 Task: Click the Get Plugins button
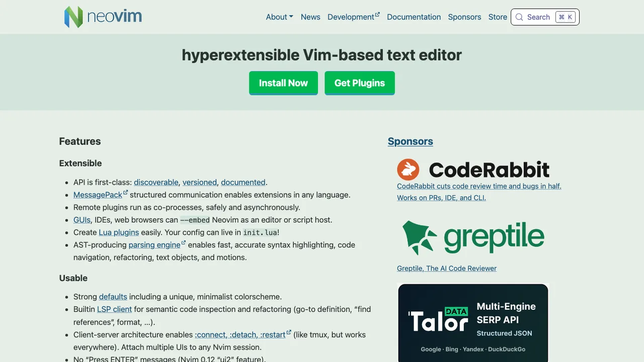360,83
